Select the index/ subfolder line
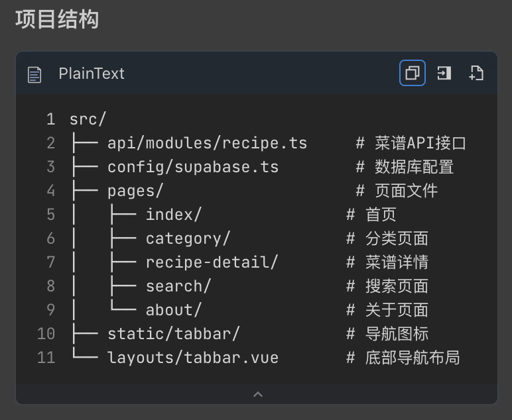The height and width of the screenshot is (420, 512). click(173, 215)
